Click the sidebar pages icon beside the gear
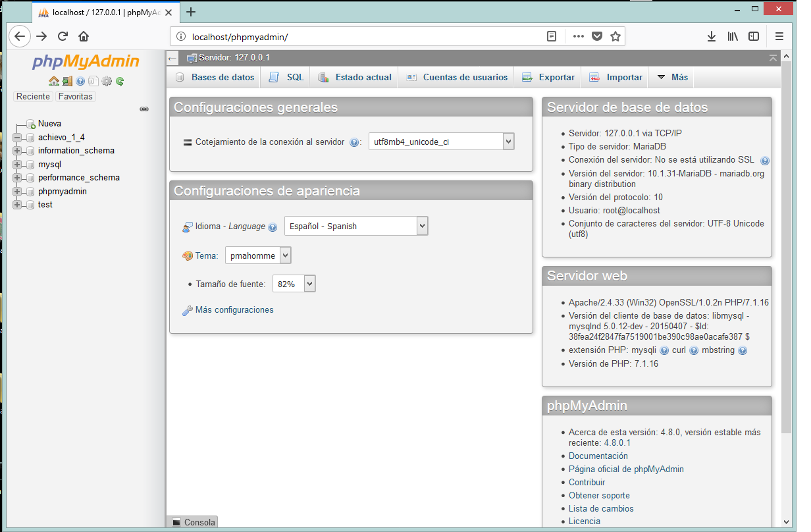The width and height of the screenshot is (811, 532). click(x=93, y=82)
